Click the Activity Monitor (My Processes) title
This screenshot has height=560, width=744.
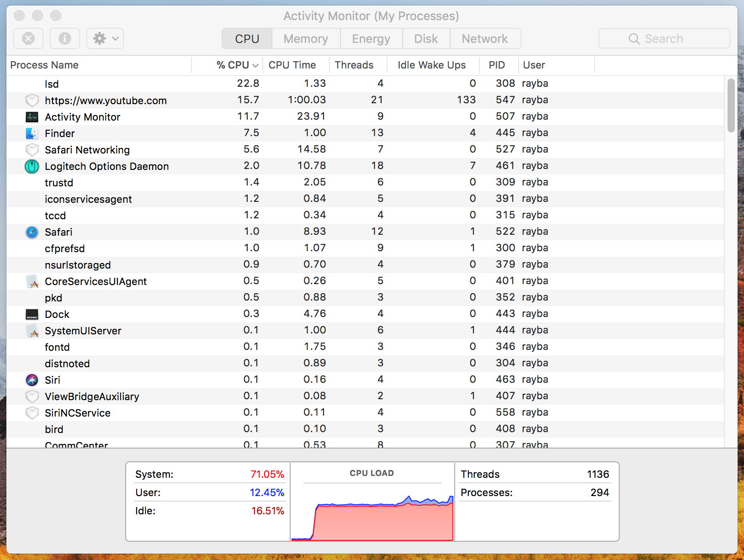click(371, 16)
